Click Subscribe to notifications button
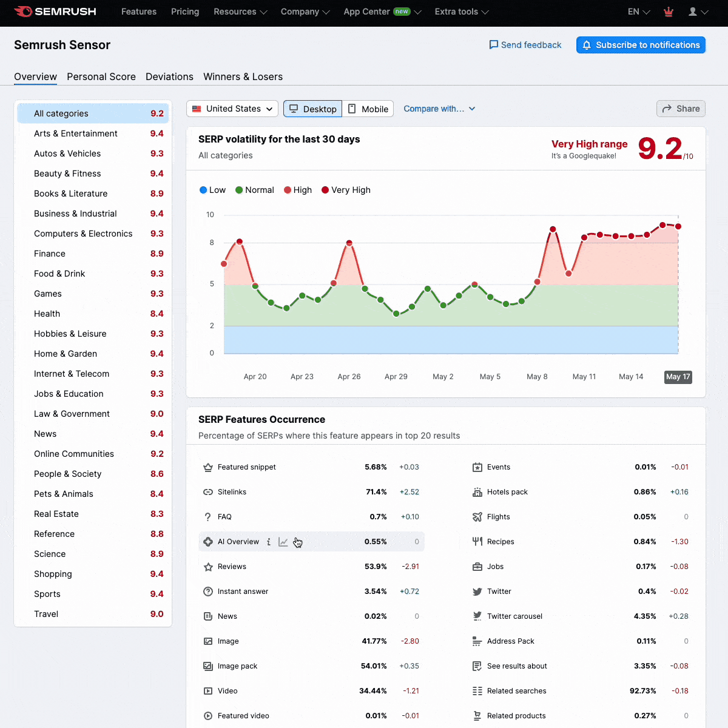Viewport: 728px width, 728px height. [641, 45]
